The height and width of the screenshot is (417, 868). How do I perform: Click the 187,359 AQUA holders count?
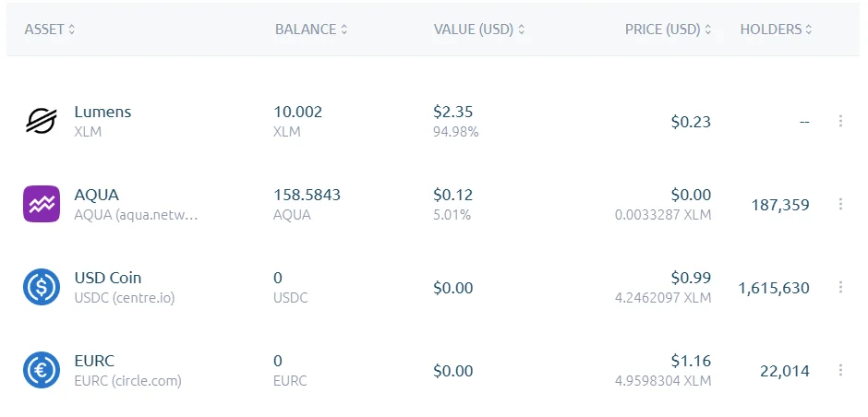(780, 205)
